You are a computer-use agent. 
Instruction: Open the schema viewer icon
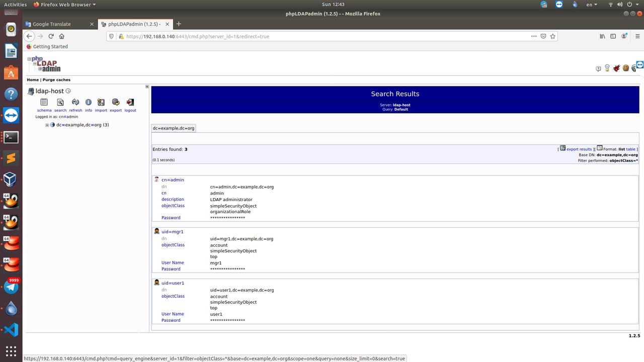coord(44,103)
